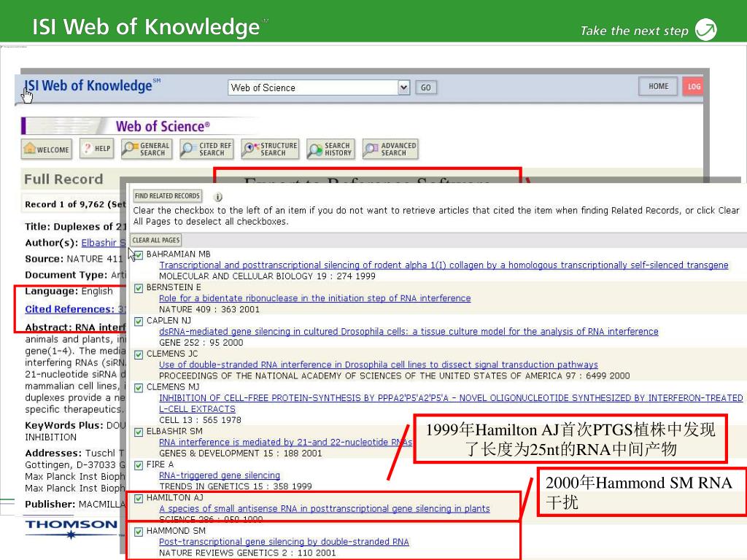The height and width of the screenshot is (560, 747).
Task: Open A species of small antisense RNA article
Action: coord(325,508)
